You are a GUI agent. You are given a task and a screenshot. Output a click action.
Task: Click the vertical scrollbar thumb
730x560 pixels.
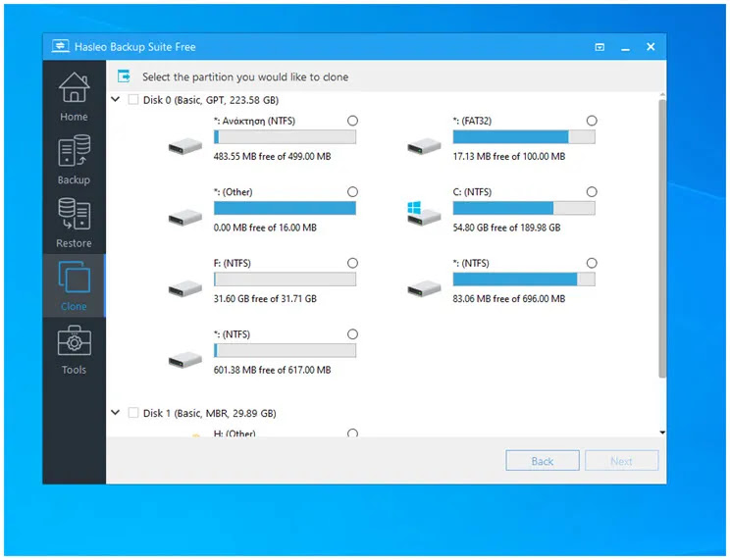[662, 238]
